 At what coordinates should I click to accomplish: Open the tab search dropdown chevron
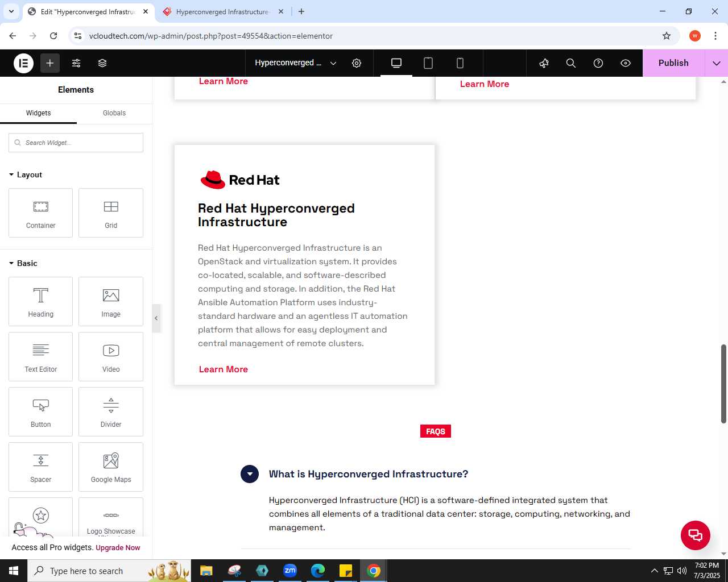11,11
